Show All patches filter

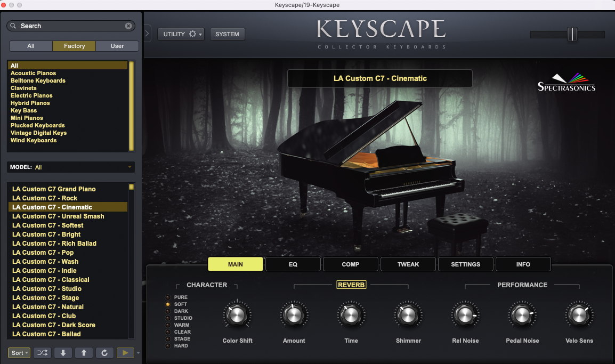pos(31,46)
